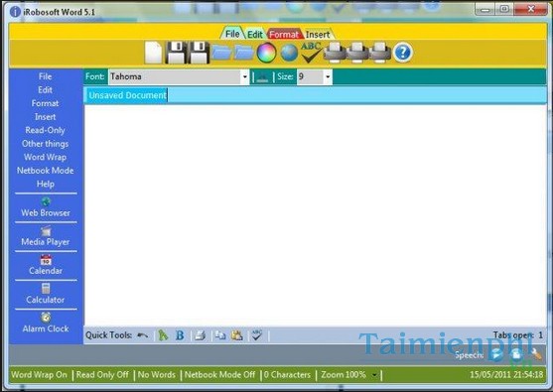The image size is (553, 392).
Task: Click Help in the left sidebar
Action: click(45, 184)
